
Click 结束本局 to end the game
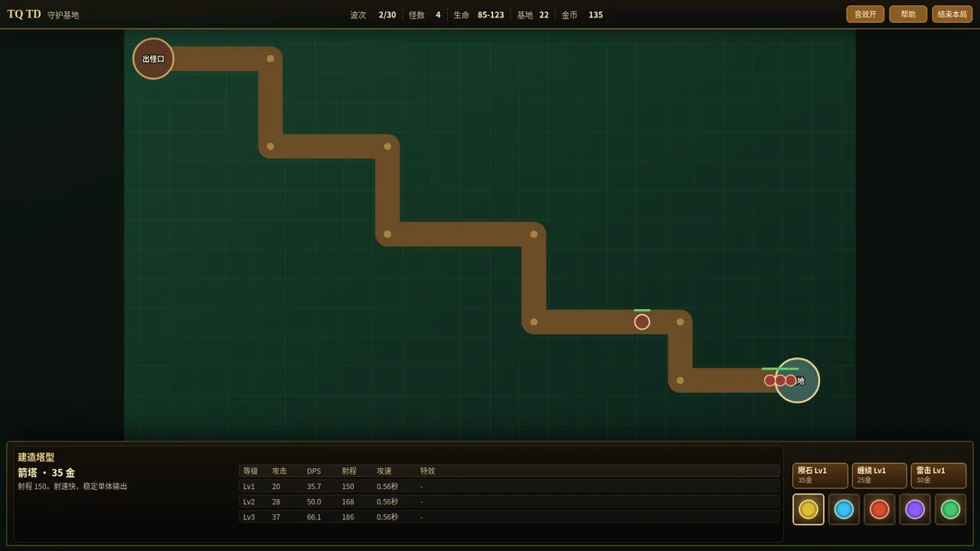pyautogui.click(x=952, y=15)
